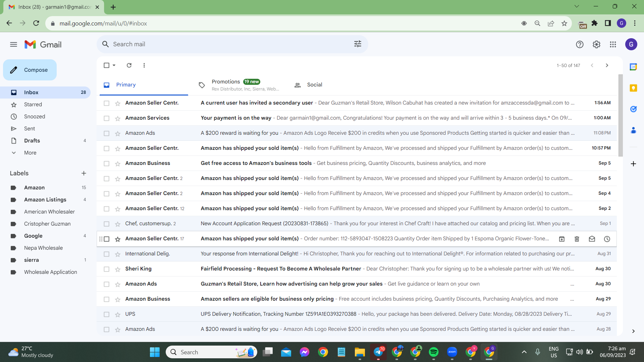
Task: Delete the hovered Espoma order email
Action: click(577, 239)
